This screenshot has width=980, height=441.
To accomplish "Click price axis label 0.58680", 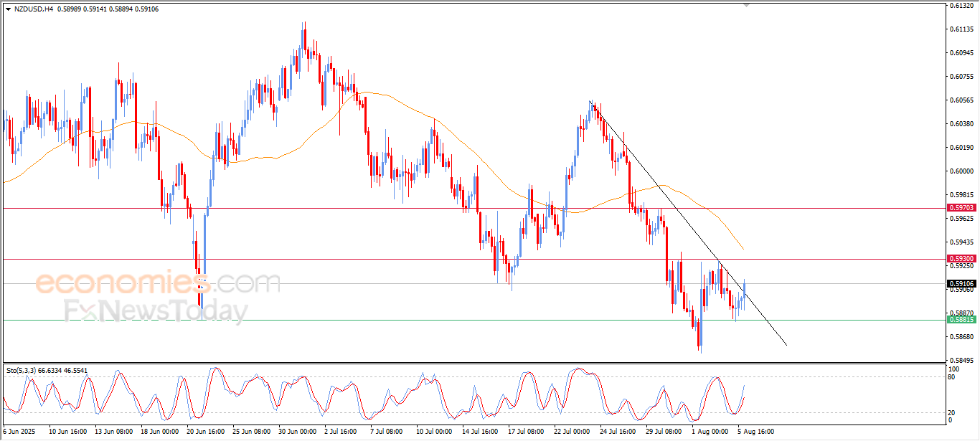I will pos(961,337).
